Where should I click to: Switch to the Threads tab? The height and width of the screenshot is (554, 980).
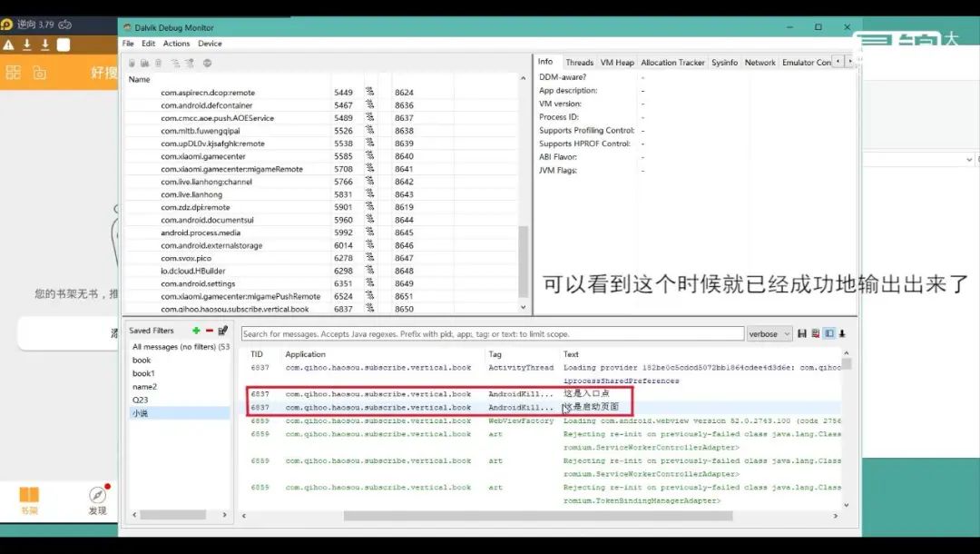tap(579, 63)
